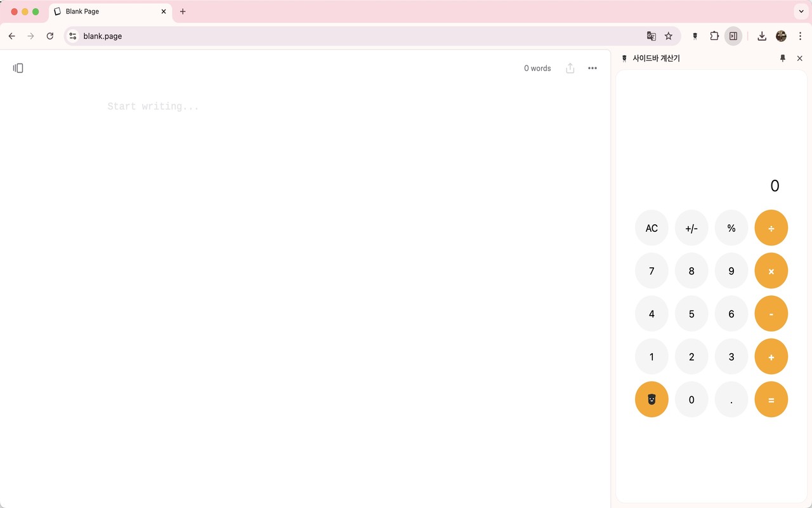Screen dimensions: 812x508
Task: Click the percent key
Action: pos(731,228)
